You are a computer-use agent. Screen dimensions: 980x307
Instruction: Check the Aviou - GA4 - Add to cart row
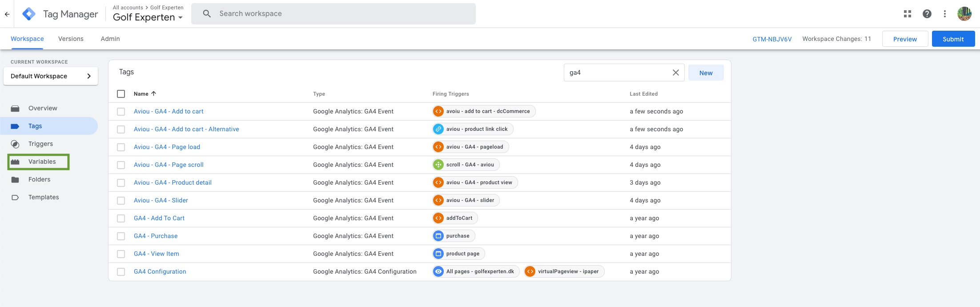pyautogui.click(x=121, y=112)
